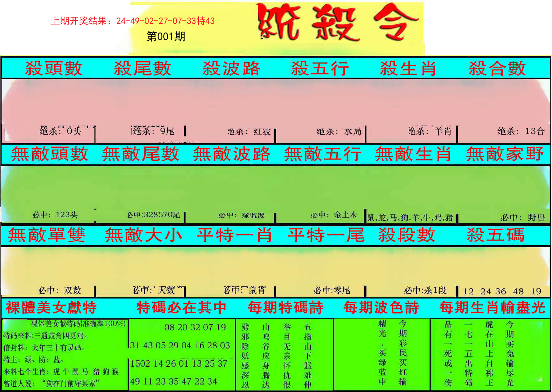Viewport: 552px width, 392px height.
Task: Select the 無敵五行 section header
Action: tap(323, 154)
